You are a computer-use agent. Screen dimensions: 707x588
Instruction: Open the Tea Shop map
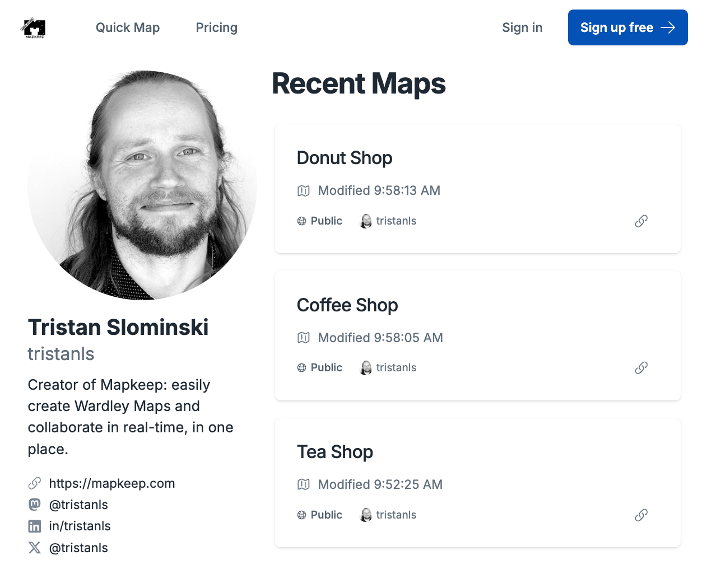[335, 452]
